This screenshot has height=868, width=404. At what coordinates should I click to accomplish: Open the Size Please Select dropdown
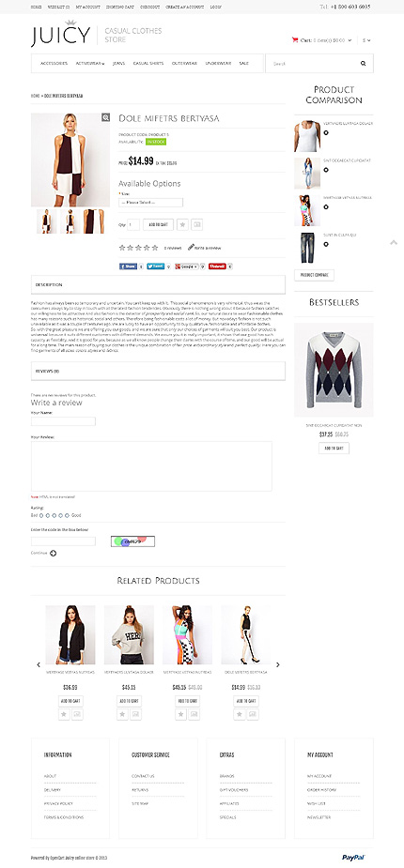click(150, 203)
